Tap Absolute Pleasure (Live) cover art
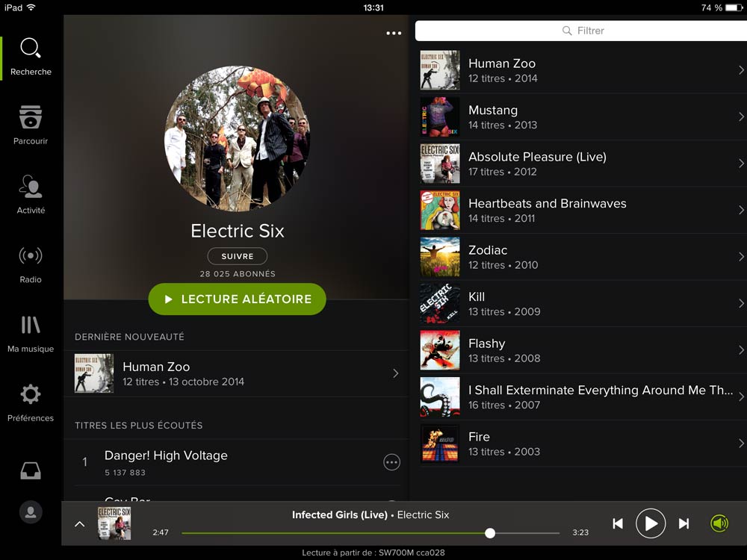This screenshot has width=747, height=560. pos(440,164)
